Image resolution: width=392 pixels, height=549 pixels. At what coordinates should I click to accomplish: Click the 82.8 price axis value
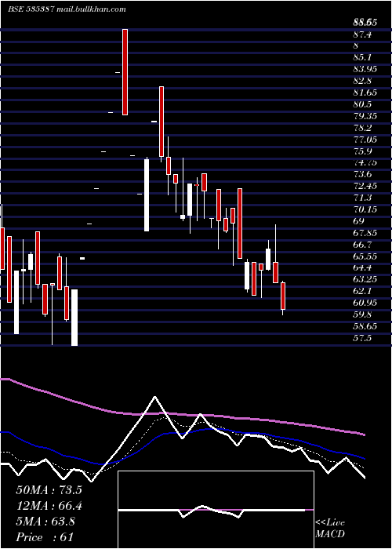click(362, 81)
